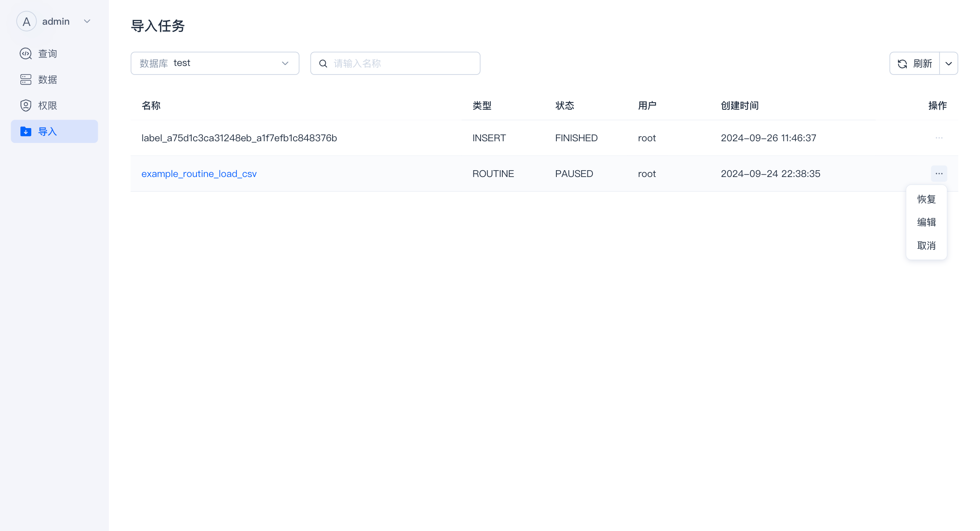
Task: Click the ellipsis button on the ROUTINE row
Action: point(939,174)
